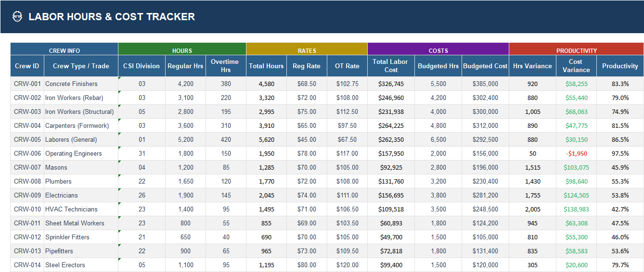Select the Iron Workers (Rebar) cell
The height and width of the screenshot is (272, 644).
click(81, 98)
